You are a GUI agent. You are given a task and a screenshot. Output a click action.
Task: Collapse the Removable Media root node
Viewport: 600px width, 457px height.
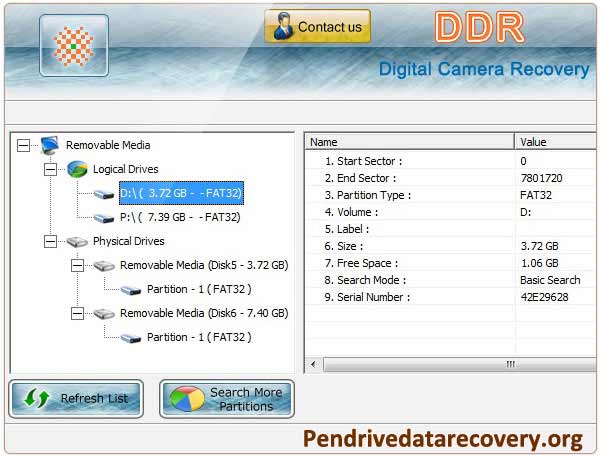coord(23,145)
